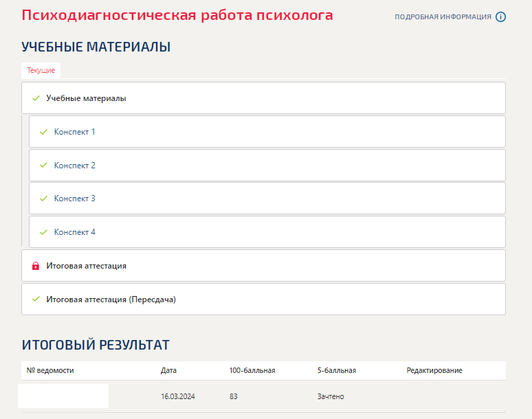Select the locked Итоговая аттестация row
This screenshot has height=419, width=532.
click(263, 265)
